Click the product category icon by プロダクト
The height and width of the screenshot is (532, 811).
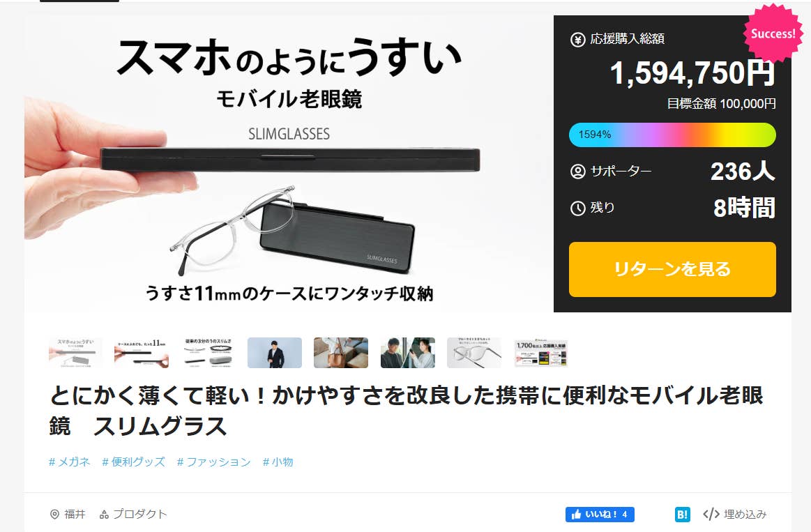[104, 515]
